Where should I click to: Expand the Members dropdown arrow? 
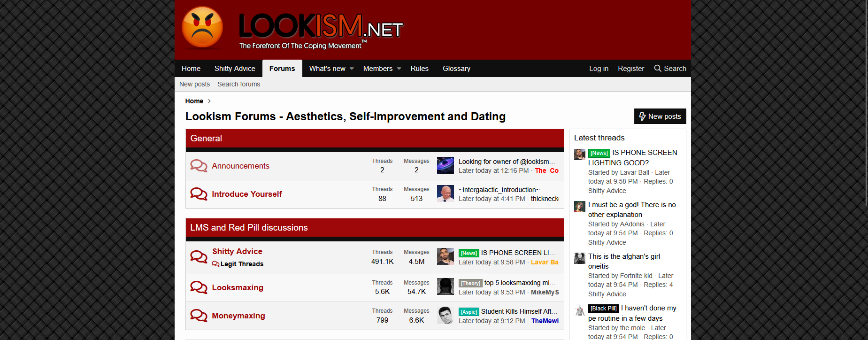[399, 69]
